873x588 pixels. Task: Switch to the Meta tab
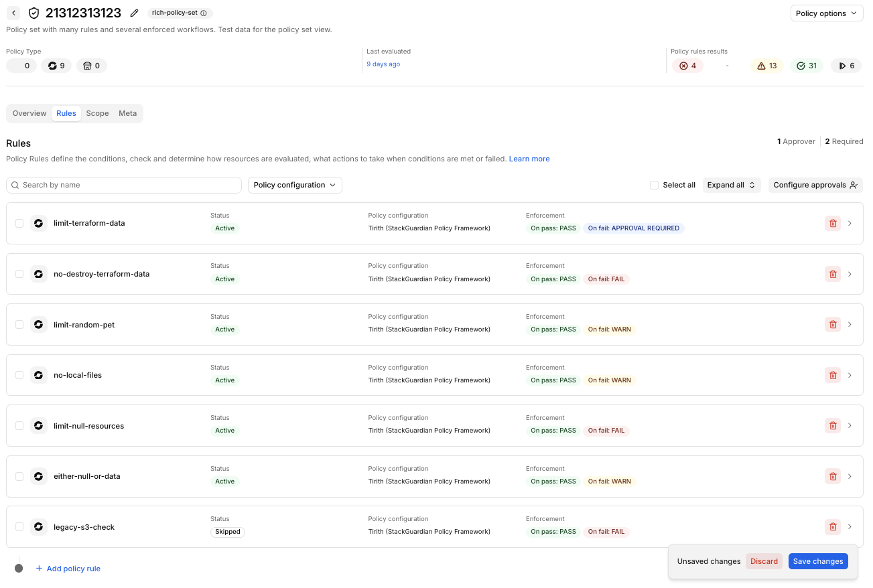[128, 113]
